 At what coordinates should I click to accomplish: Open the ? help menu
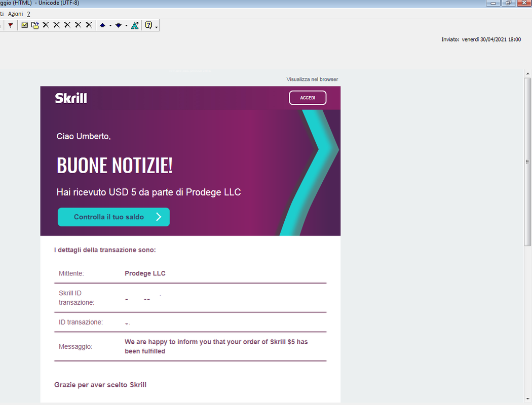pos(28,14)
